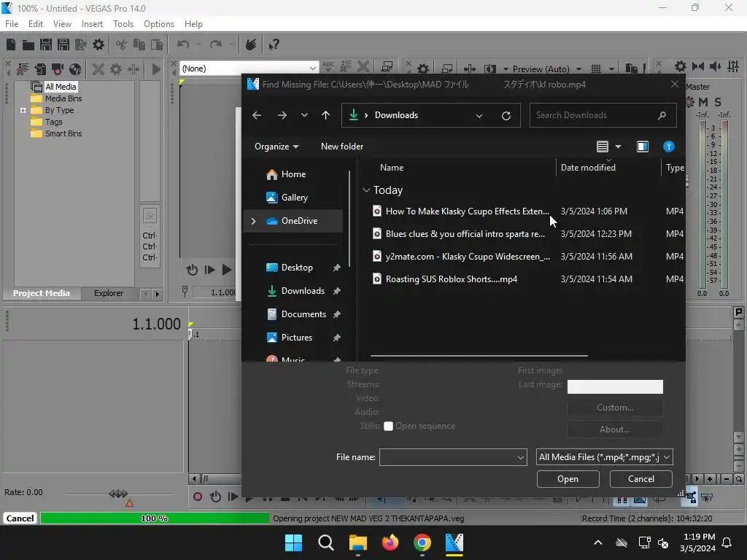Open the Tools menu

point(123,24)
